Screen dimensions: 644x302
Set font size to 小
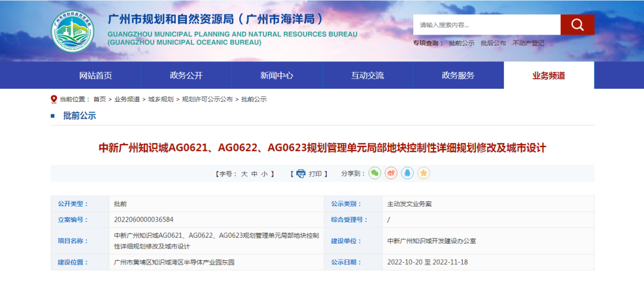click(x=265, y=174)
